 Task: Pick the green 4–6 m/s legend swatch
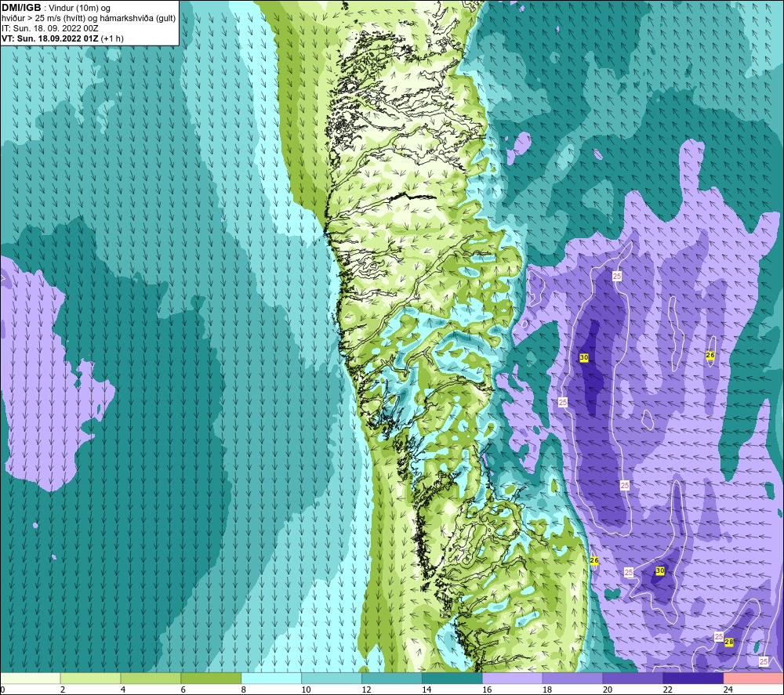151,678
